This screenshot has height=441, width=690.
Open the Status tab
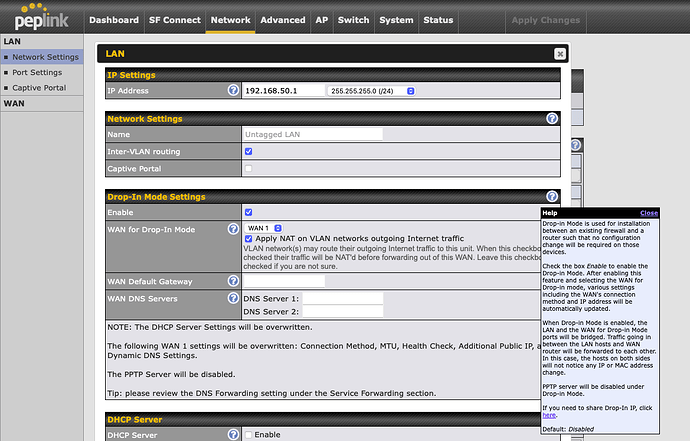[438, 20]
